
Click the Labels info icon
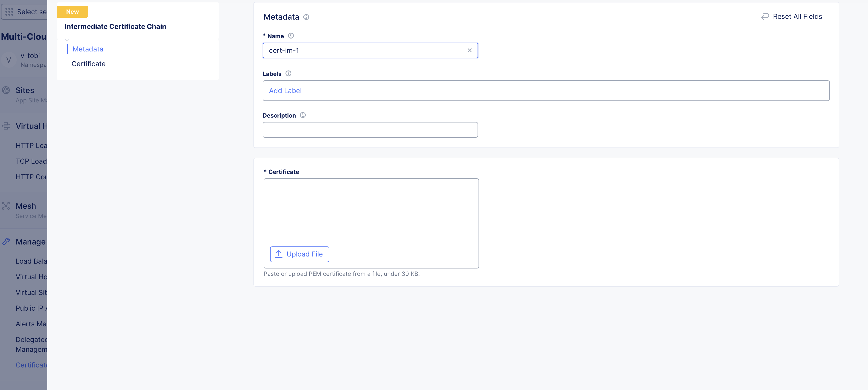tap(288, 73)
